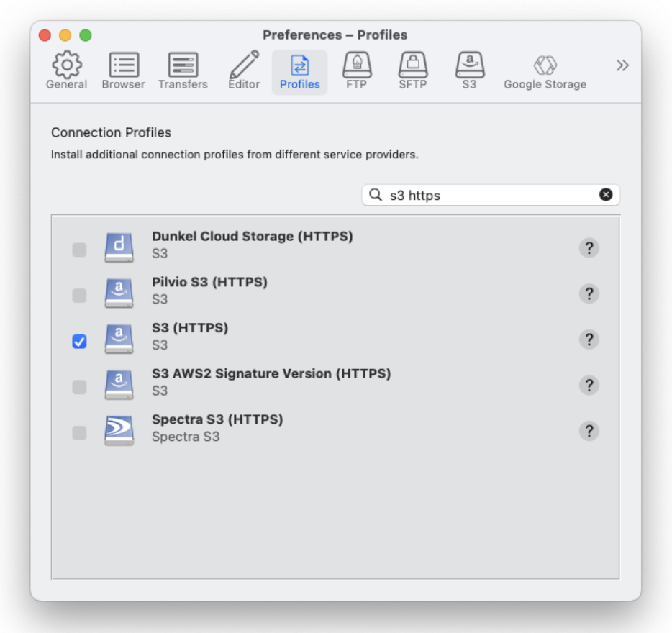Viewport: 672px width, 633px height.
Task: Open help for Spectra S3 profile
Action: [x=589, y=431]
